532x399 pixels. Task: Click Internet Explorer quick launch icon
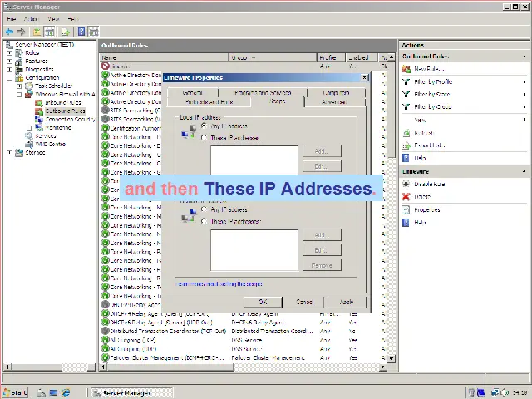(66, 393)
